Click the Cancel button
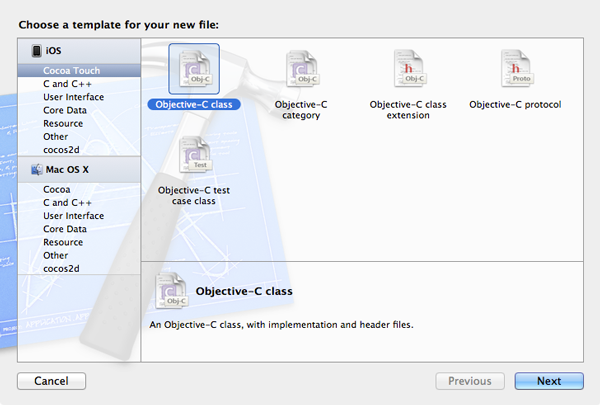This screenshot has width=600, height=405. point(51,381)
